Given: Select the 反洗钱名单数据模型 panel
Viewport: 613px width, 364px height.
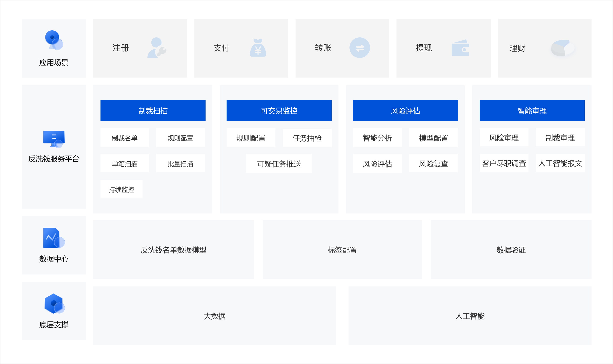Looking at the screenshot, I should coord(173,250).
